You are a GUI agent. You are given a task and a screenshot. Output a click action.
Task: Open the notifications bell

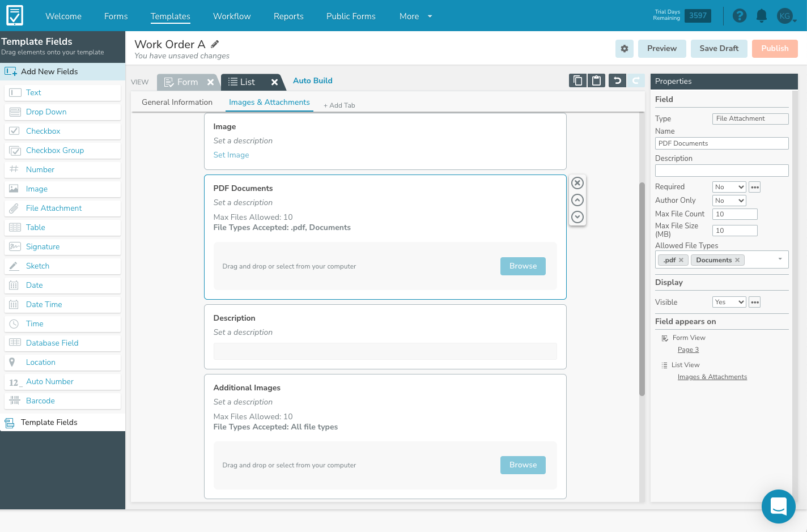click(x=762, y=16)
